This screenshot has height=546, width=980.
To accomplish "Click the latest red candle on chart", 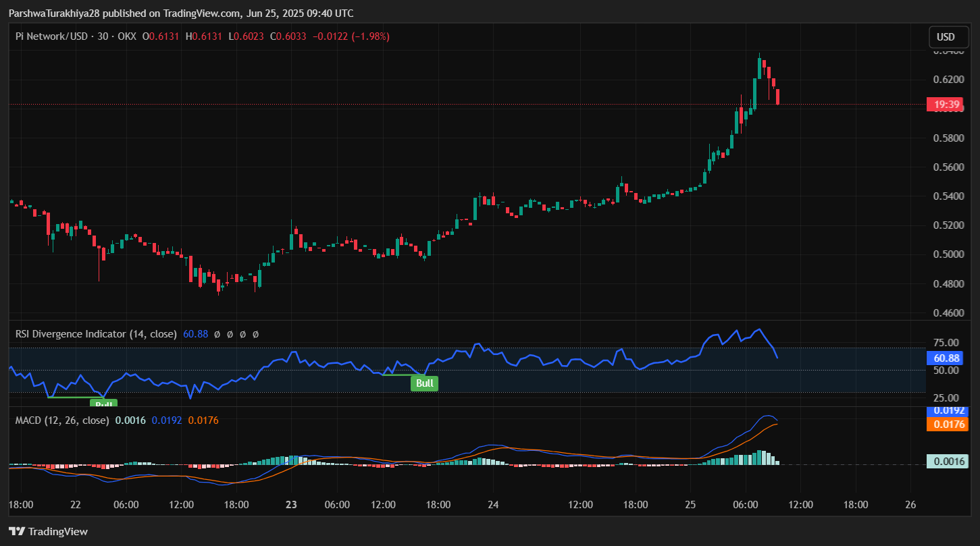I will pos(778,97).
